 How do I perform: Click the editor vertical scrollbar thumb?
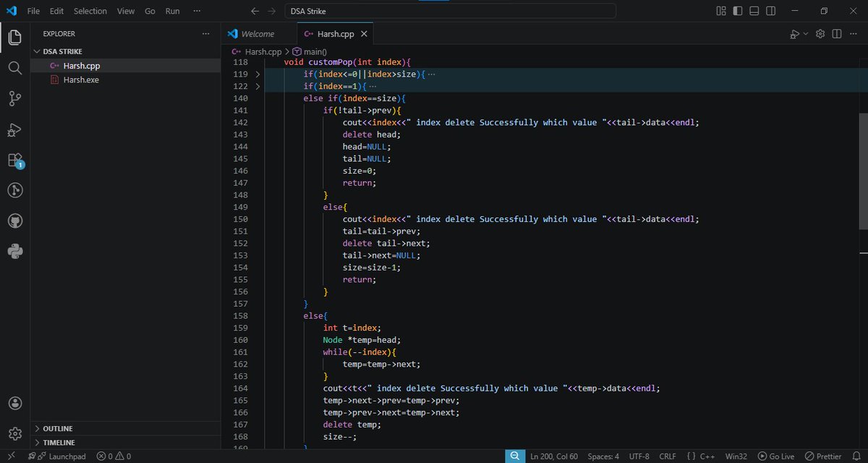pos(863,171)
